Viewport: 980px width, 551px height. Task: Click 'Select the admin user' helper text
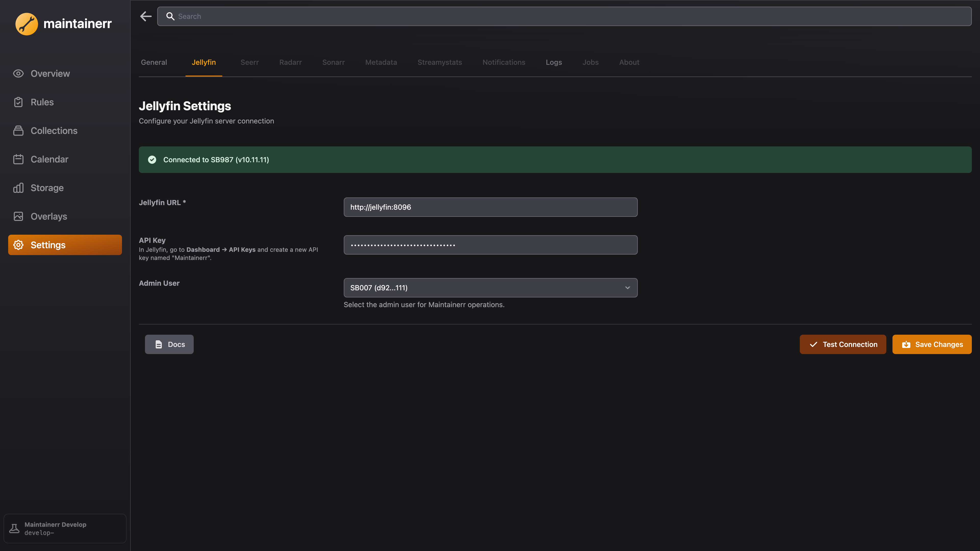[424, 305]
